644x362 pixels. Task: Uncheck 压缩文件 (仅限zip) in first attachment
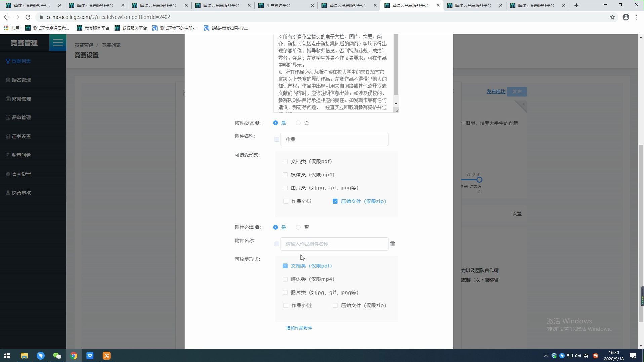pyautogui.click(x=335, y=201)
